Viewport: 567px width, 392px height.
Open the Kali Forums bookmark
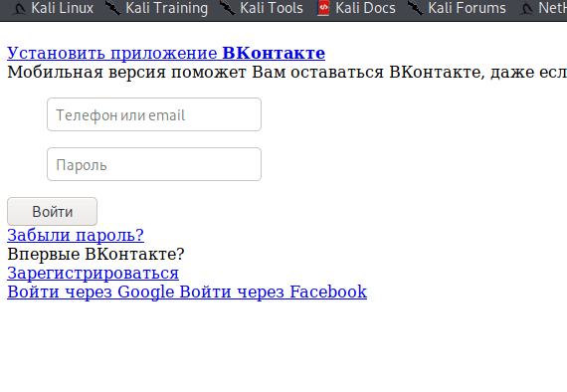(457, 8)
